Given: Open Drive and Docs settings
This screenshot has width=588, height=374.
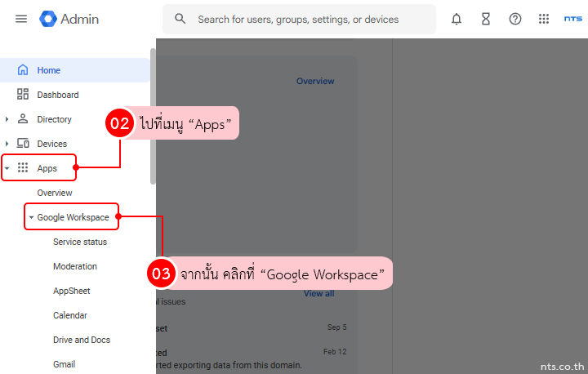Looking at the screenshot, I should (x=82, y=340).
